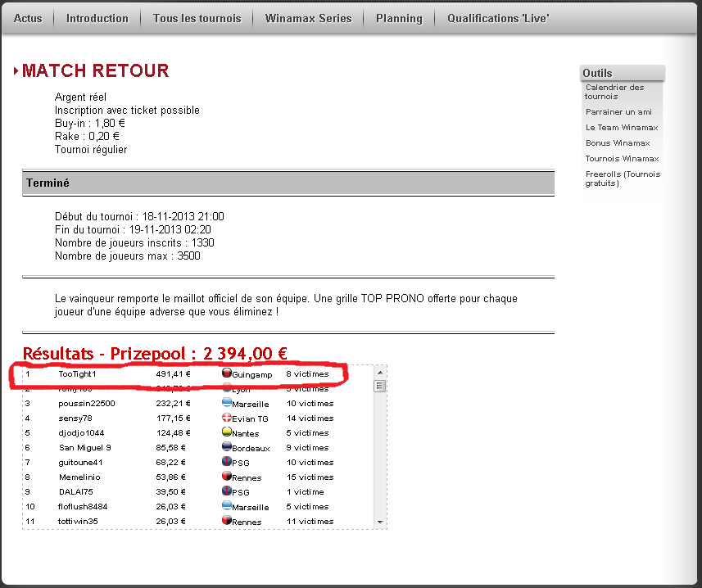This screenshot has width=702, height=588.
Task: Select player name TooTight1
Action: coord(78,374)
